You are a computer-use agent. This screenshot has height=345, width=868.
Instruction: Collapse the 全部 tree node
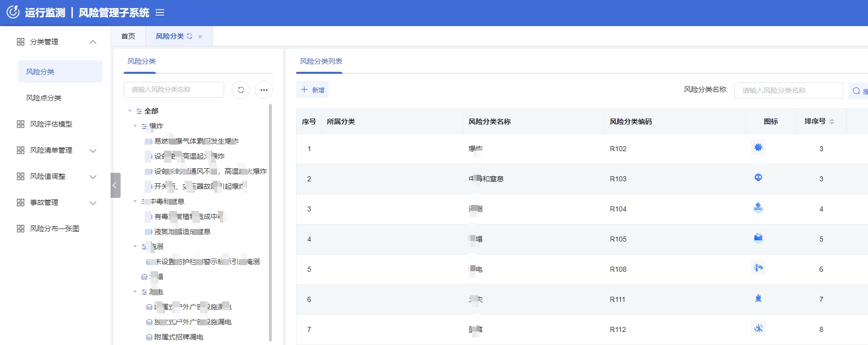point(130,111)
